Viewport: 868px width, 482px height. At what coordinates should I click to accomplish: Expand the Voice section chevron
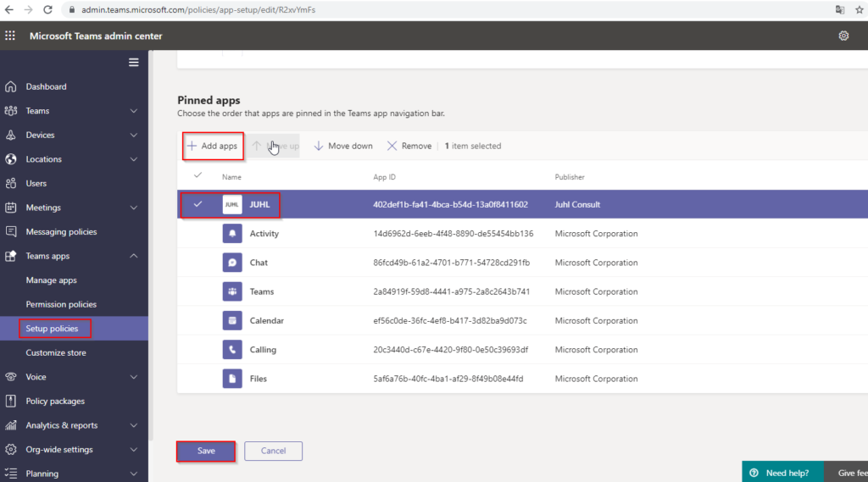point(134,377)
